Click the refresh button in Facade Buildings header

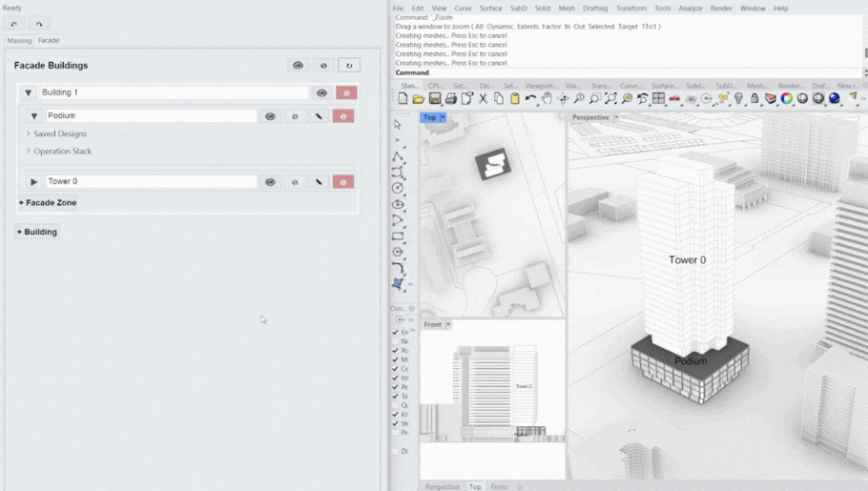click(x=349, y=66)
